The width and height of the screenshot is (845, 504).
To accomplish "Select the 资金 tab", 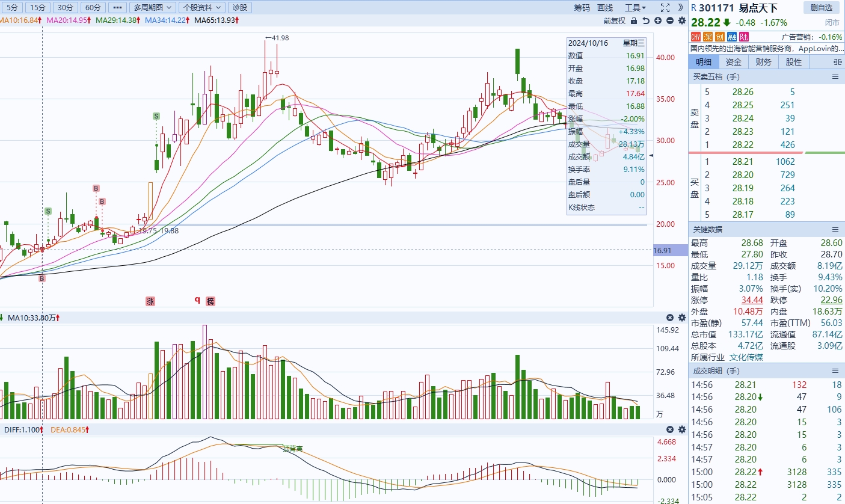I will (x=734, y=62).
